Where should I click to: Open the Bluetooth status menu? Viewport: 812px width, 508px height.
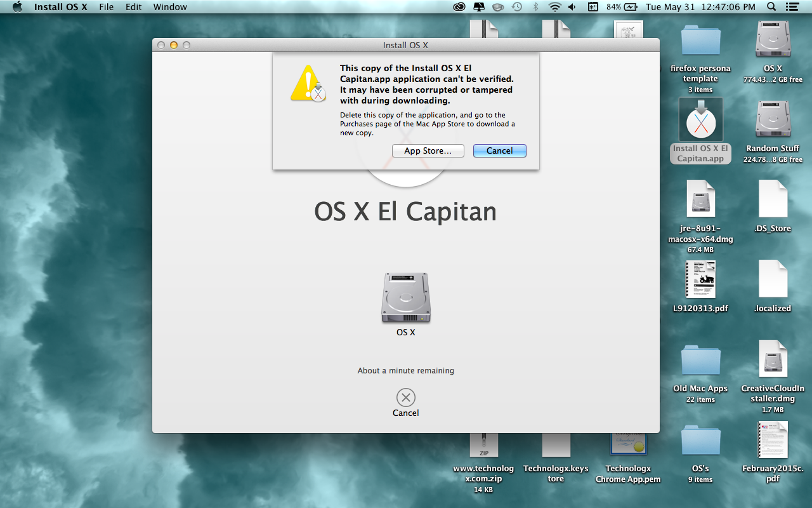[536, 7]
